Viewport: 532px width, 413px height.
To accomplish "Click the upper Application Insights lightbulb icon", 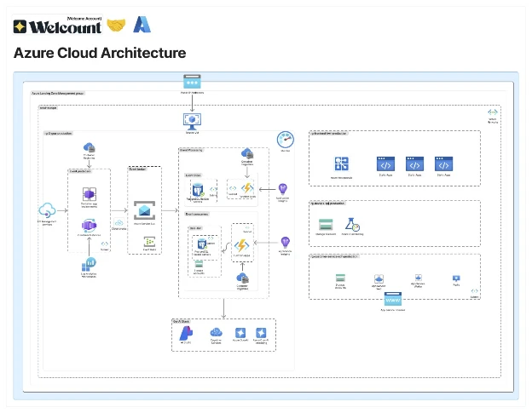I will pyautogui.click(x=283, y=189).
